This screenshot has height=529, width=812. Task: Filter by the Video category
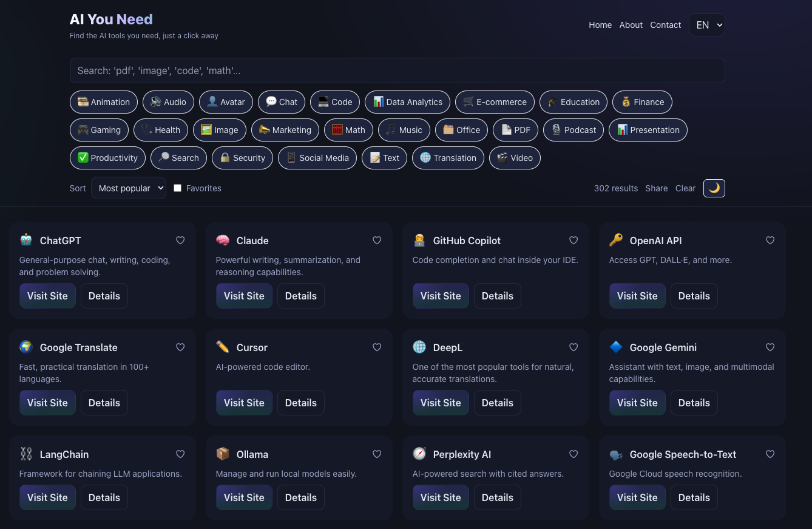(x=515, y=158)
